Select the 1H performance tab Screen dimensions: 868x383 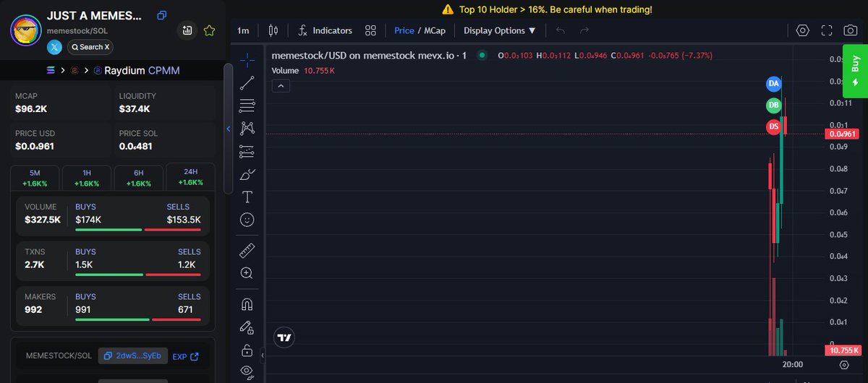87,178
